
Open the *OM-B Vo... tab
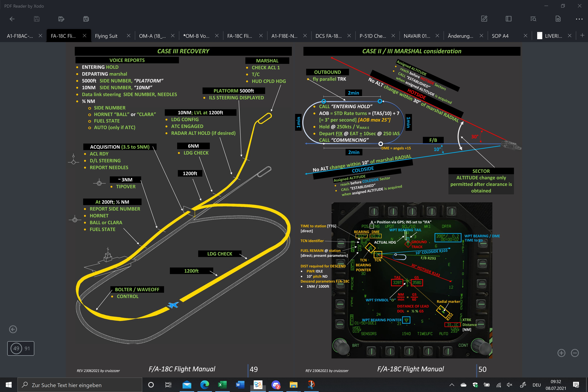pos(196,36)
